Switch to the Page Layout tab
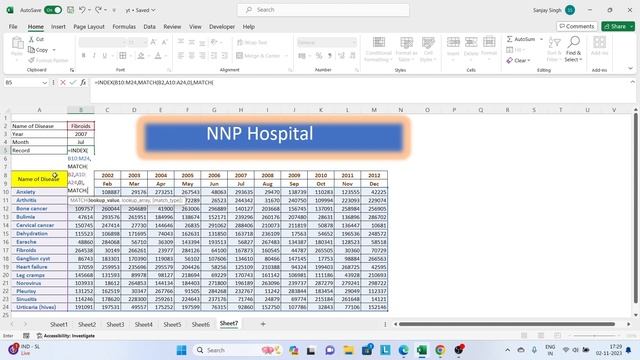This screenshot has width=640, height=360. pos(89,27)
